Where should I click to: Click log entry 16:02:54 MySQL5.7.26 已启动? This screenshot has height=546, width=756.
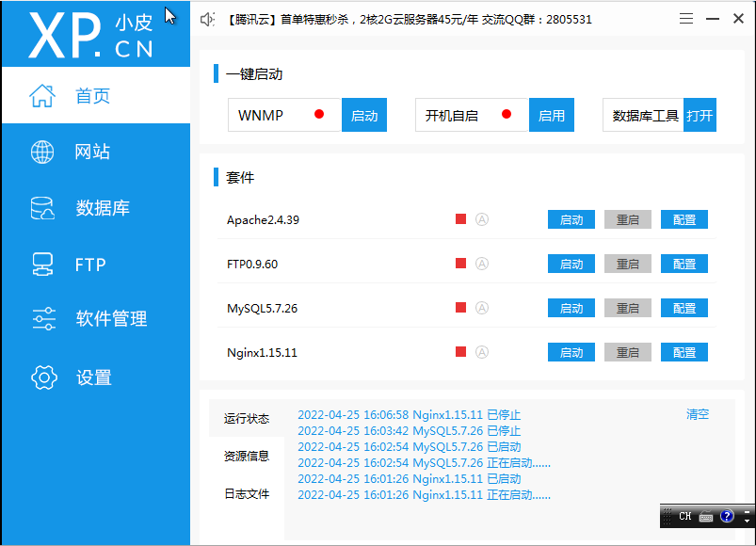tap(409, 447)
